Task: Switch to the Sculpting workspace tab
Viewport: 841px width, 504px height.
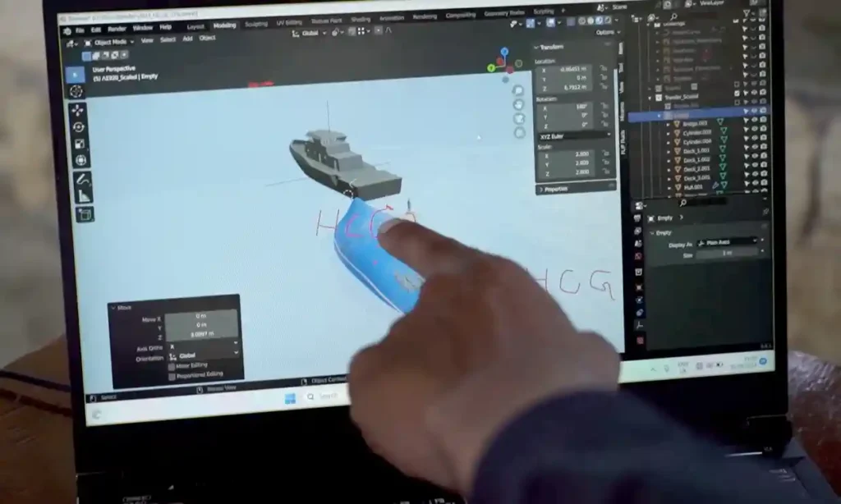Action: pos(256,24)
